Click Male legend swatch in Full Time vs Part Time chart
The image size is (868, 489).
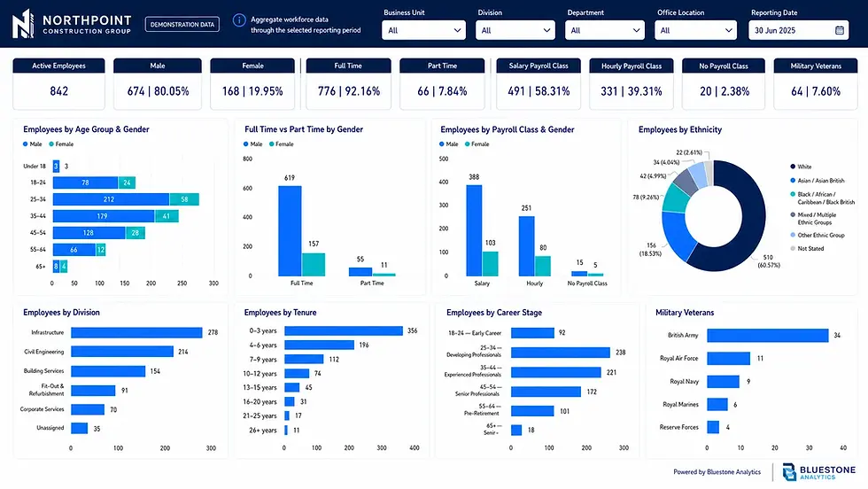[246, 144]
